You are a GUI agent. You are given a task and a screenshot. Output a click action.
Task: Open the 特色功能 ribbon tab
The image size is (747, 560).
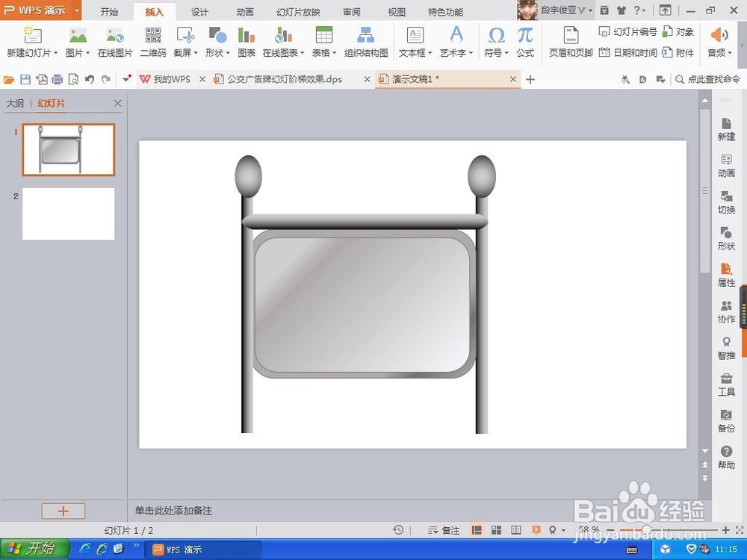pos(445,12)
